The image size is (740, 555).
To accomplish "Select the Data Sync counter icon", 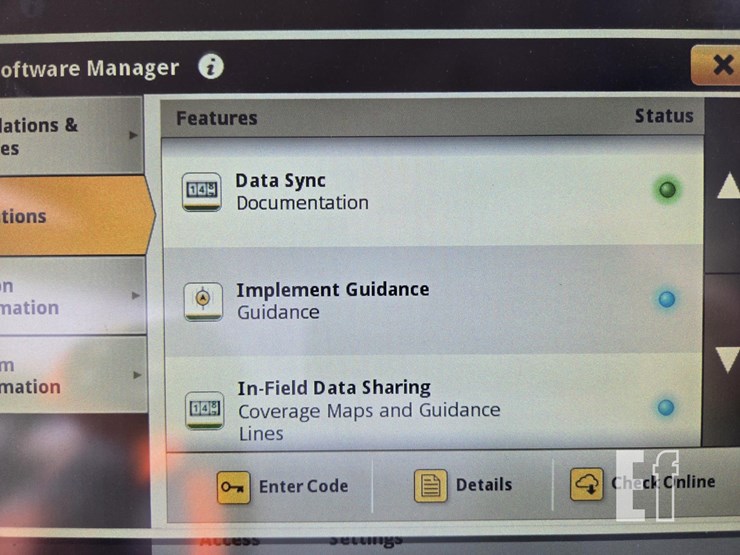I will pos(202,191).
